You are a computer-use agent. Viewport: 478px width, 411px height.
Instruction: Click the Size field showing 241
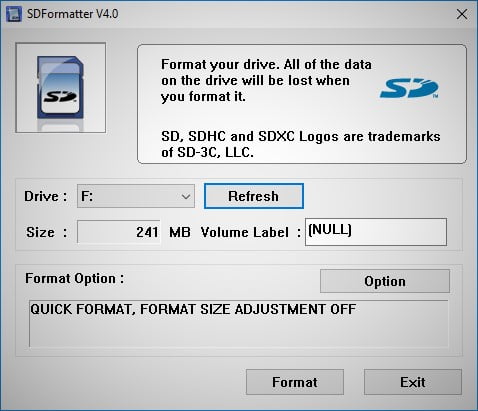pos(119,232)
